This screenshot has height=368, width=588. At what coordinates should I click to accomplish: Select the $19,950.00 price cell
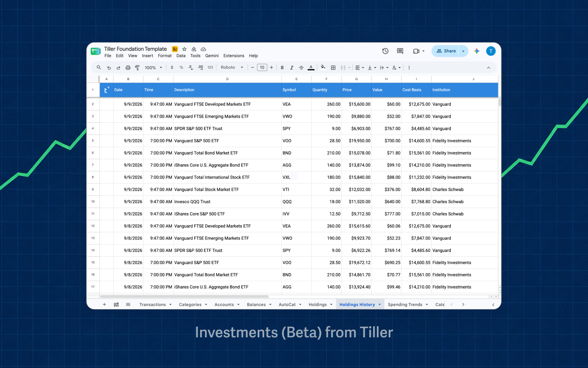tap(356, 141)
